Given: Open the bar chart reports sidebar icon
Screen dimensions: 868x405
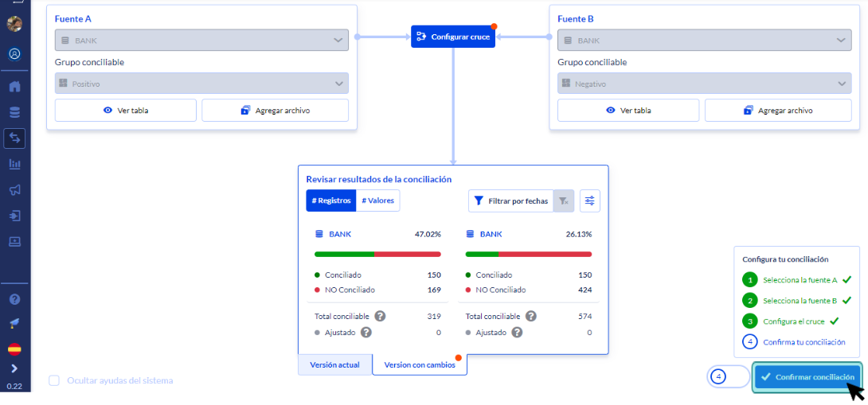Looking at the screenshot, I should 14,164.
